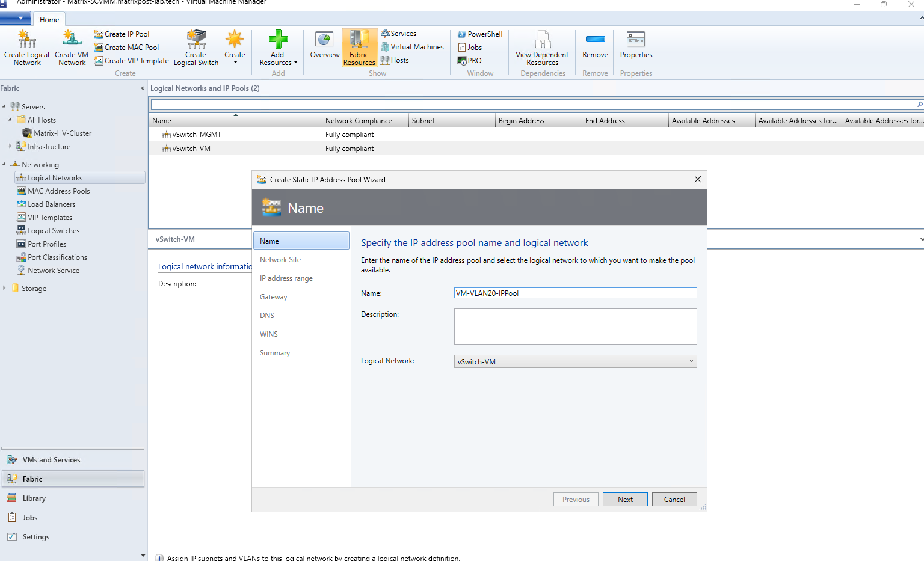This screenshot has height=561, width=924.
Task: Select MAC Address Pools tree item
Action: click(54, 191)
